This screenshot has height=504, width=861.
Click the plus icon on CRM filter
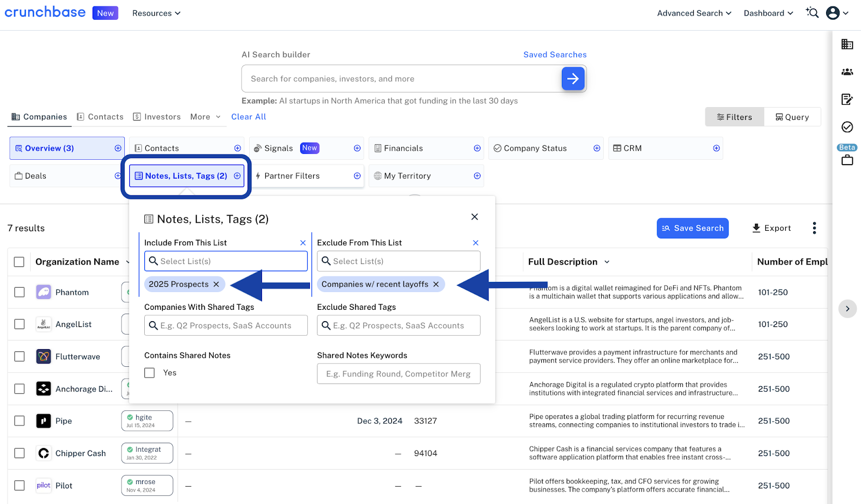716,148
